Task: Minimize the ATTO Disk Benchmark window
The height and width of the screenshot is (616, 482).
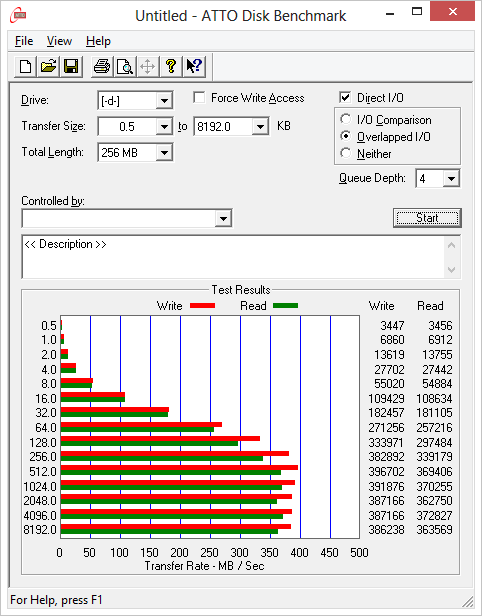Action: [x=390, y=13]
